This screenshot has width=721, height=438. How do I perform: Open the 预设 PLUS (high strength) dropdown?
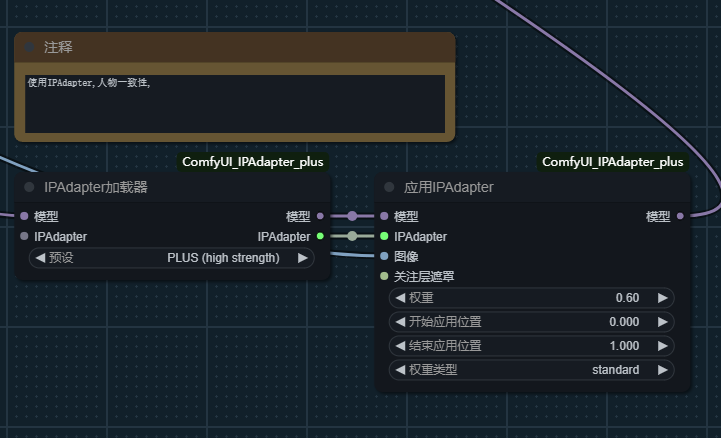tap(172, 258)
